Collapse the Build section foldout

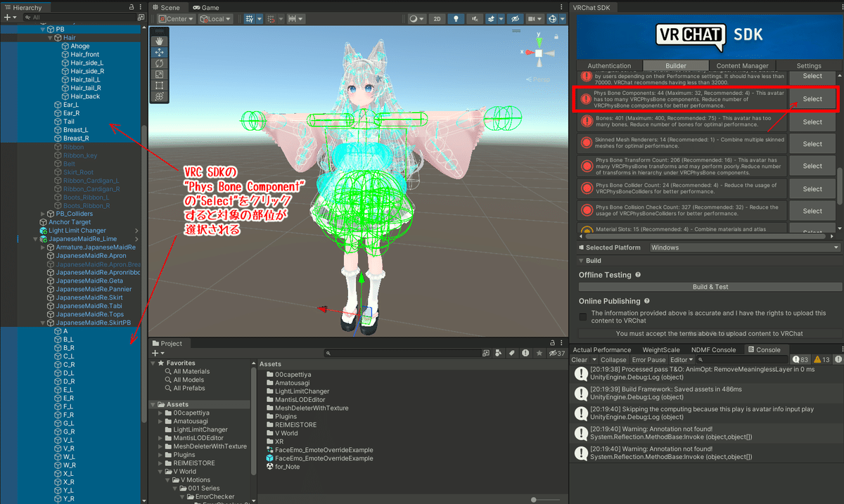coord(581,261)
